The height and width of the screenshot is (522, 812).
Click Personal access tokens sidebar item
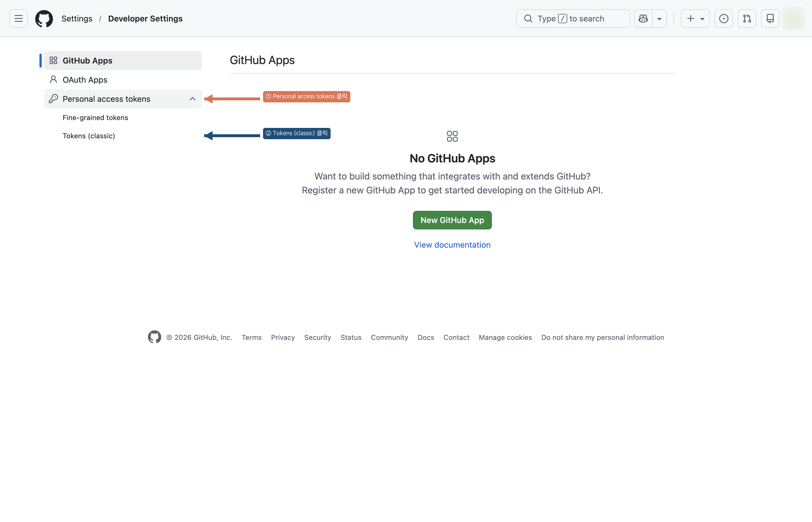(x=123, y=99)
